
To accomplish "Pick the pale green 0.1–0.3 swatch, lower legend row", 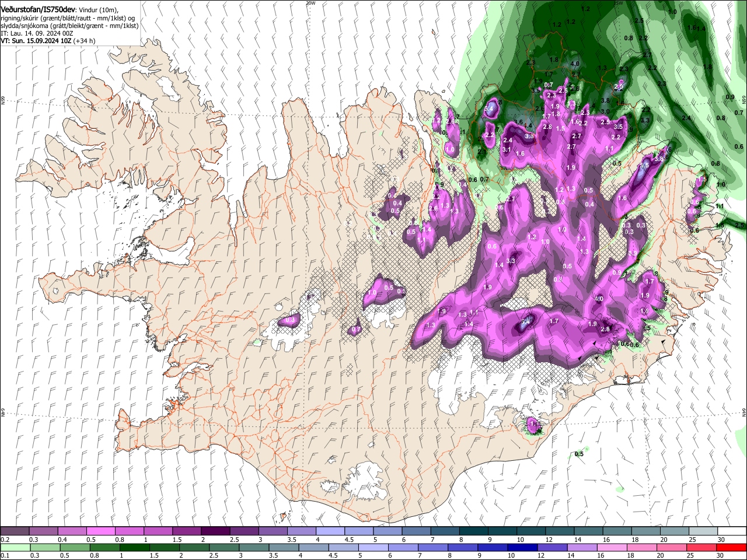I will (x=14, y=547).
